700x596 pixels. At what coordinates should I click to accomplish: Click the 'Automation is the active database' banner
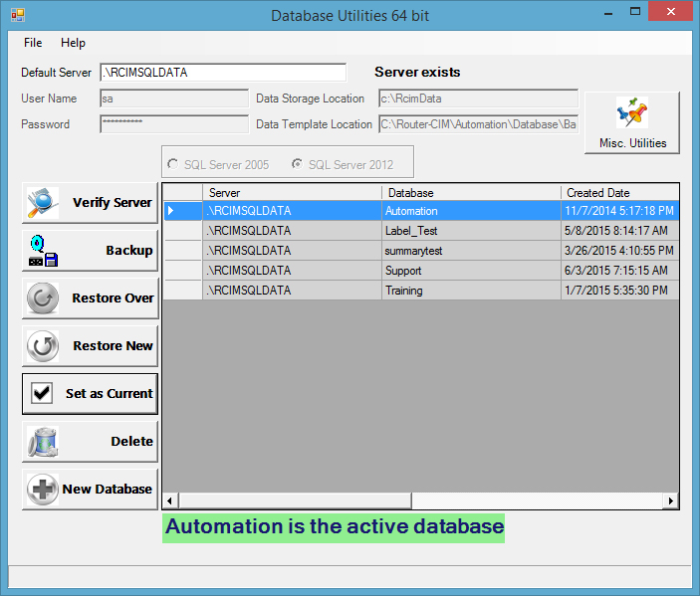tap(334, 528)
